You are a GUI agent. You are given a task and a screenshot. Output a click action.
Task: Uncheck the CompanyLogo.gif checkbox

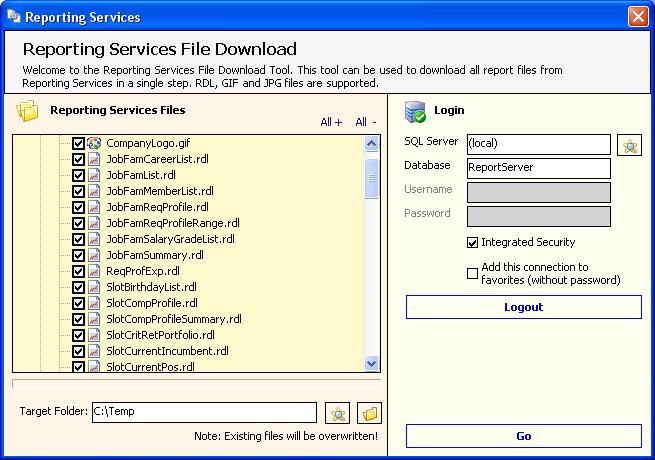point(78,143)
